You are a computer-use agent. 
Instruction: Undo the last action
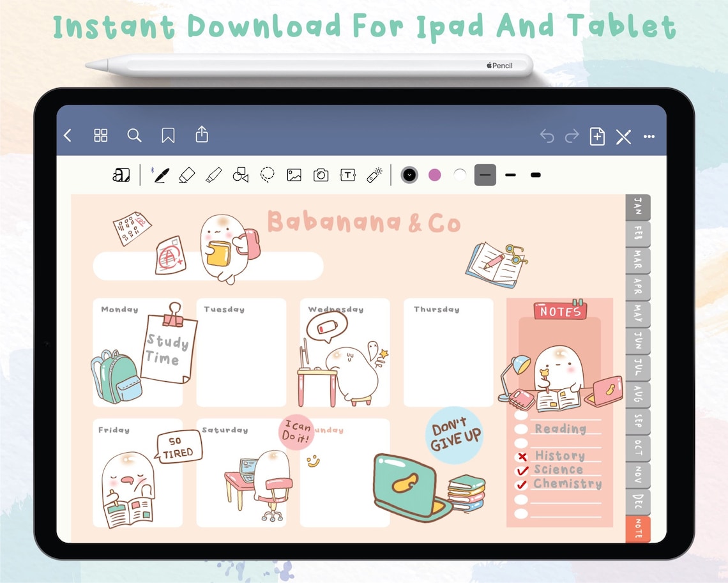[547, 136]
